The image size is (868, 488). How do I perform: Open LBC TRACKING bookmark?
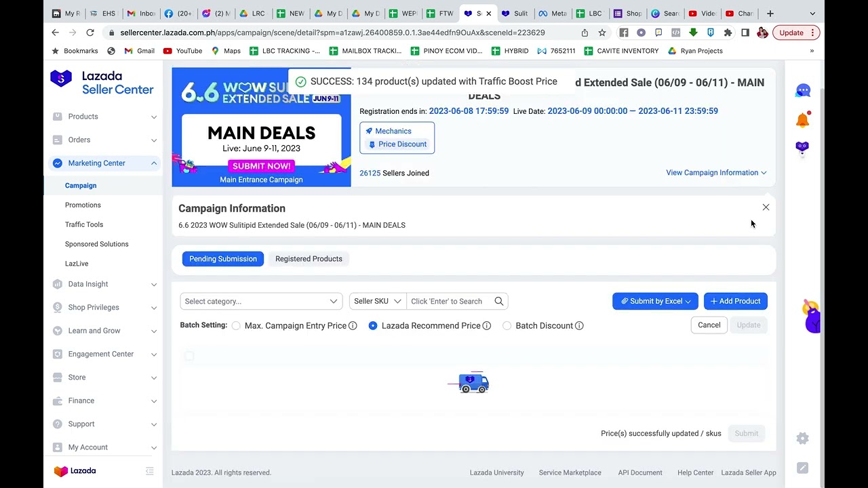(x=285, y=51)
